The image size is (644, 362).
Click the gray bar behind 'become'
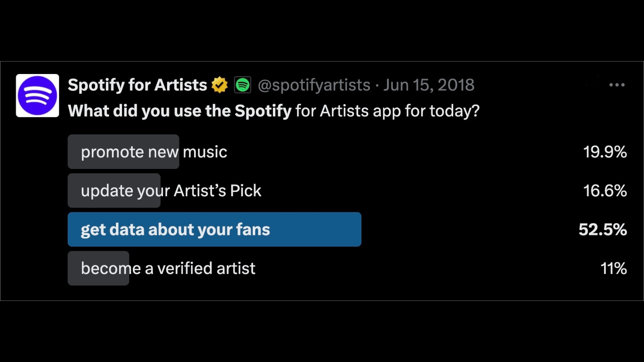pyautogui.click(x=99, y=268)
